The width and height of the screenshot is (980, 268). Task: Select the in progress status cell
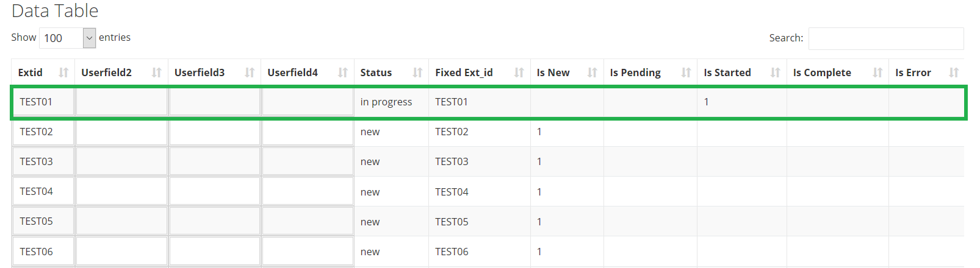click(x=386, y=102)
